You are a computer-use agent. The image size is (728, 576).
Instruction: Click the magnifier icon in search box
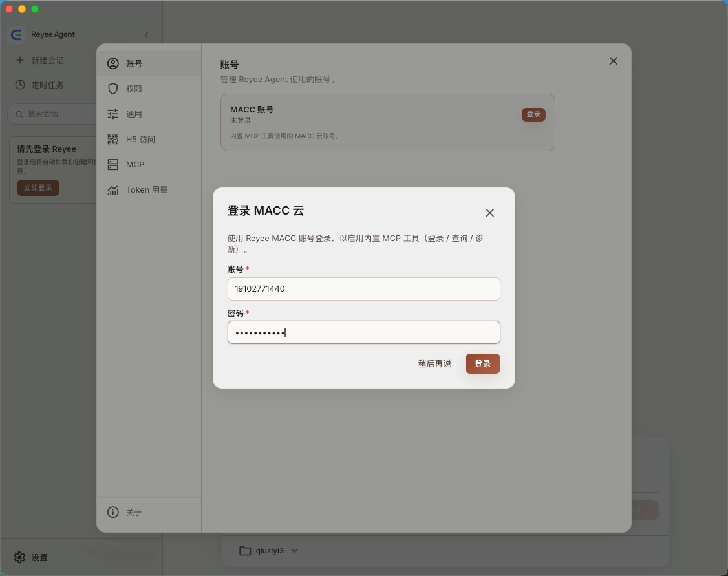(19, 114)
